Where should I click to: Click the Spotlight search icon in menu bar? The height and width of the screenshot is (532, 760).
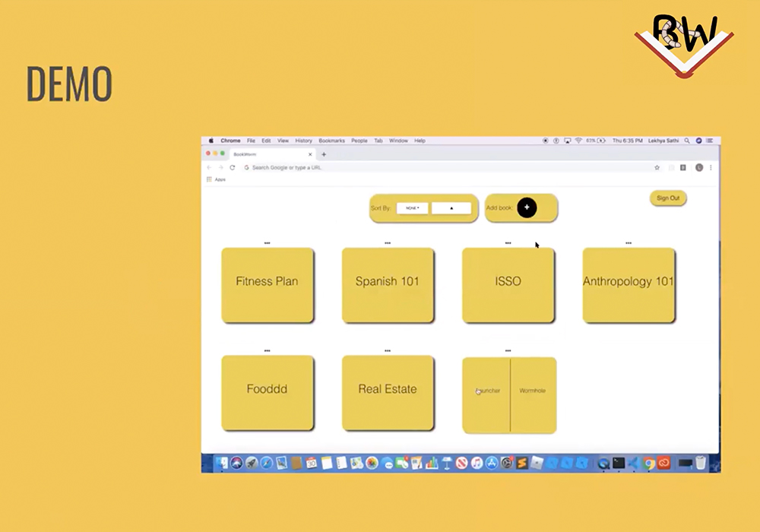pyautogui.click(x=687, y=141)
